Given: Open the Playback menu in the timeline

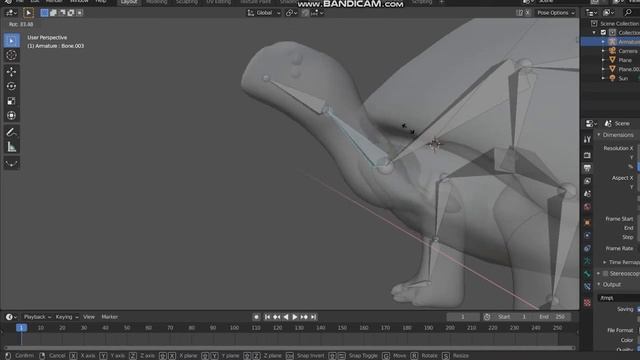Looking at the screenshot, I should [37, 317].
